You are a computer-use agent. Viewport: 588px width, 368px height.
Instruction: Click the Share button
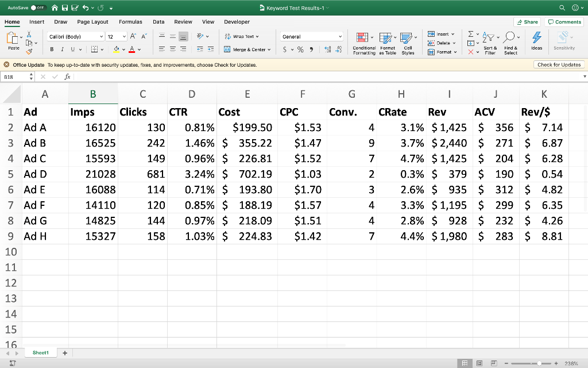(527, 22)
